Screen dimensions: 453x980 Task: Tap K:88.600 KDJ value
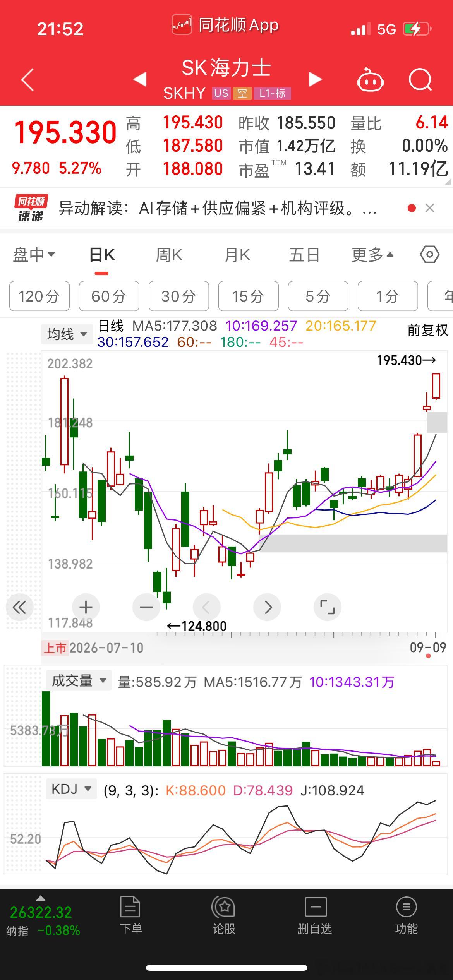[196, 790]
